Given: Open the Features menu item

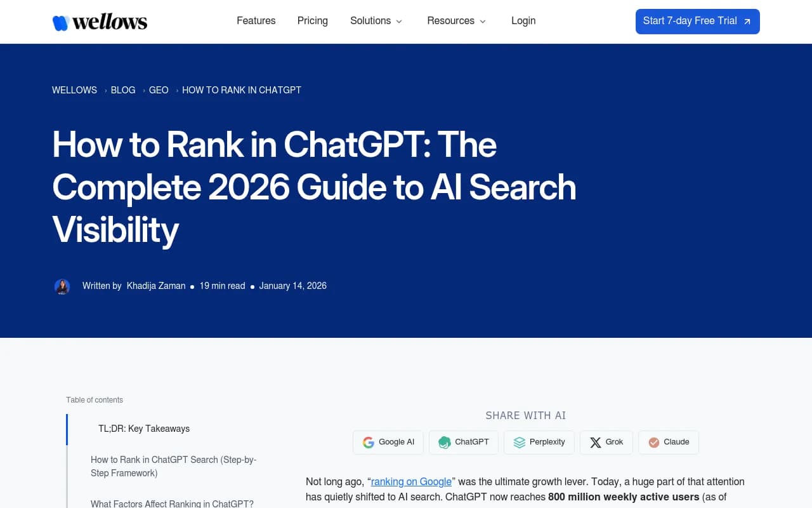Looking at the screenshot, I should click(x=256, y=21).
